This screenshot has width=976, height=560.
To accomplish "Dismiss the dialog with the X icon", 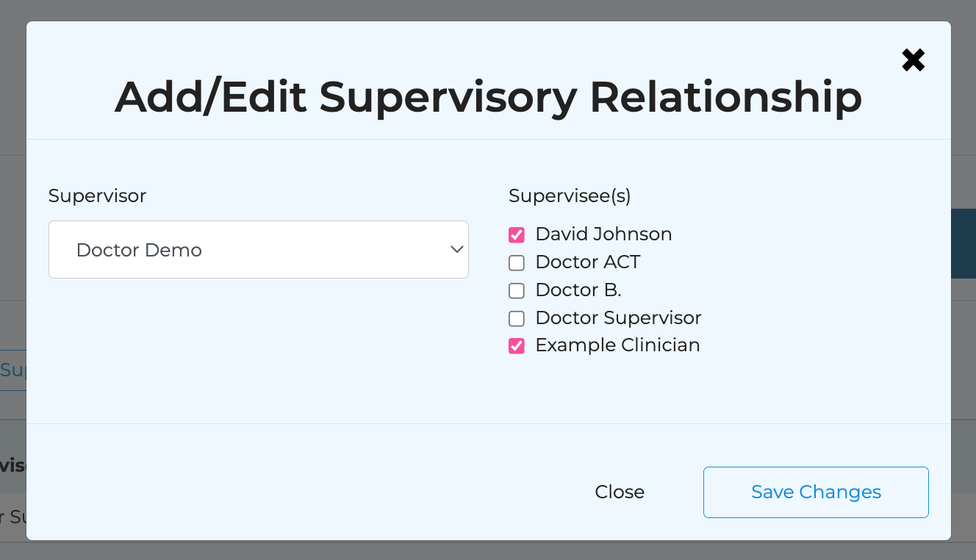I will point(913,60).
